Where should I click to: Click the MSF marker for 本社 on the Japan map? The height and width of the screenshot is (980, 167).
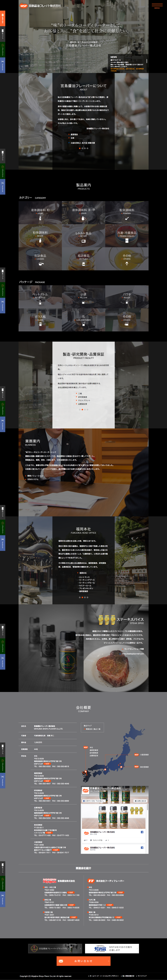(x=86, y=748)
